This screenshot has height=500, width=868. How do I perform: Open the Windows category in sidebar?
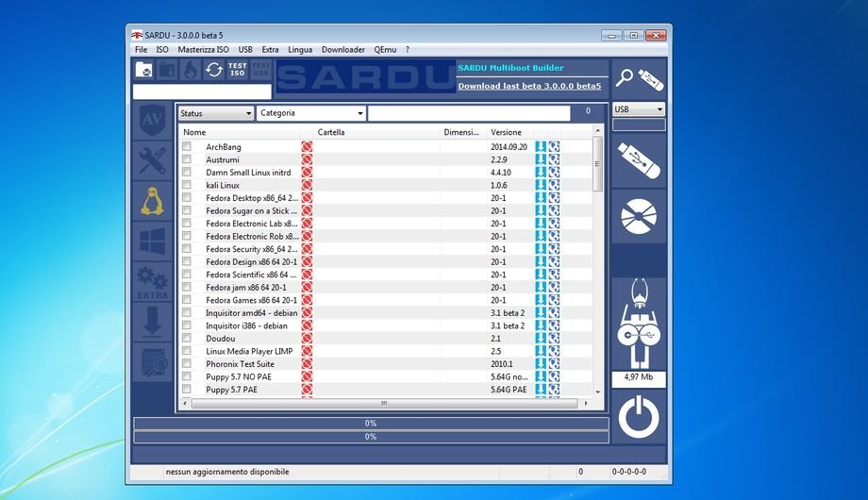[x=152, y=241]
